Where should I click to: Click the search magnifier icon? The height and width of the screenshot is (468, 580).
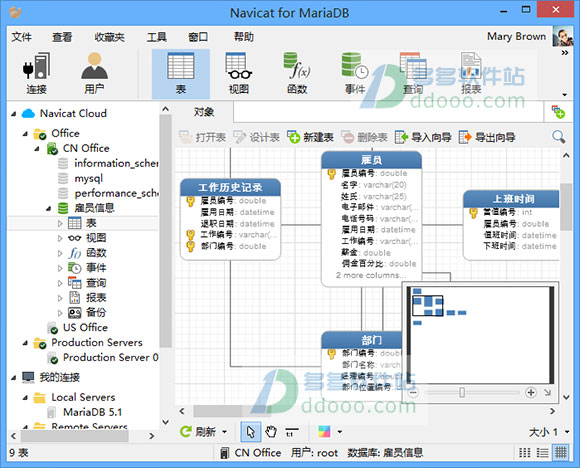point(558,137)
